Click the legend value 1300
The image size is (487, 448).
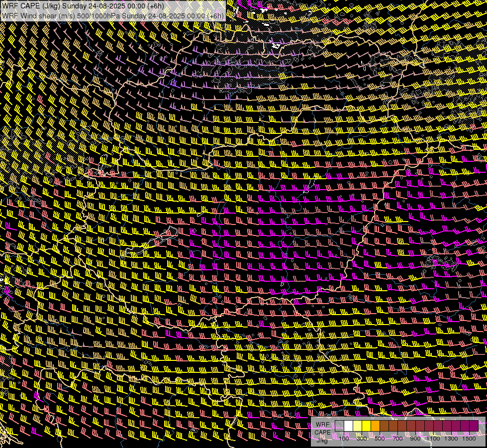(451, 439)
